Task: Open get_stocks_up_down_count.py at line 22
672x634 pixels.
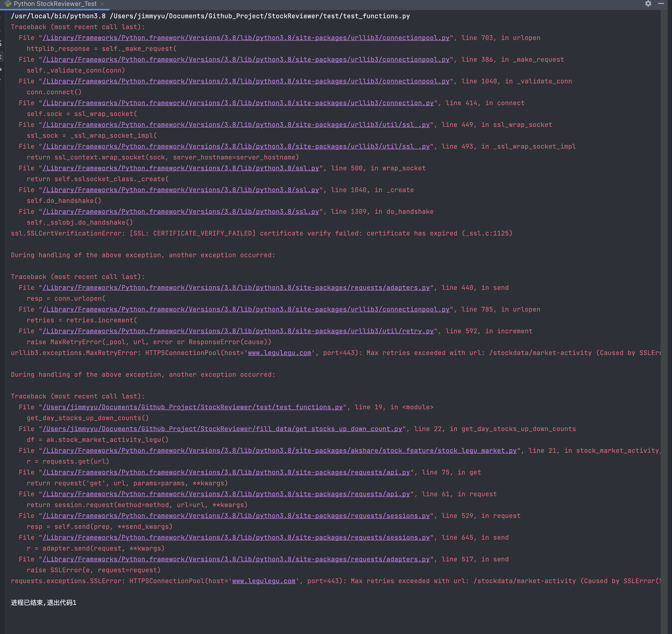Action: tap(222, 429)
